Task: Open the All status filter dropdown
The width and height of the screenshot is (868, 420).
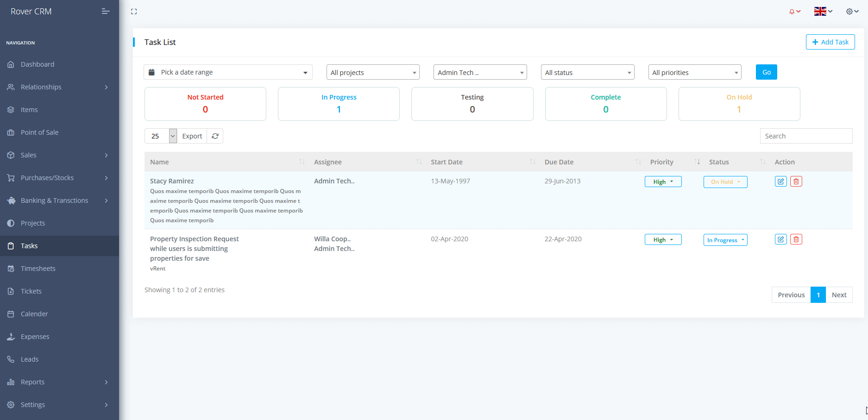Action: (x=587, y=72)
